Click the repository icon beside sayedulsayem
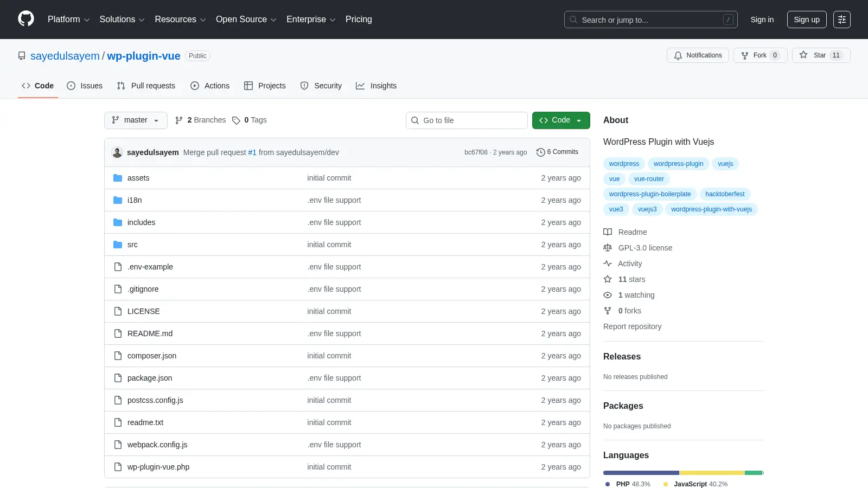Image resolution: width=868 pixels, height=488 pixels. click(22, 56)
